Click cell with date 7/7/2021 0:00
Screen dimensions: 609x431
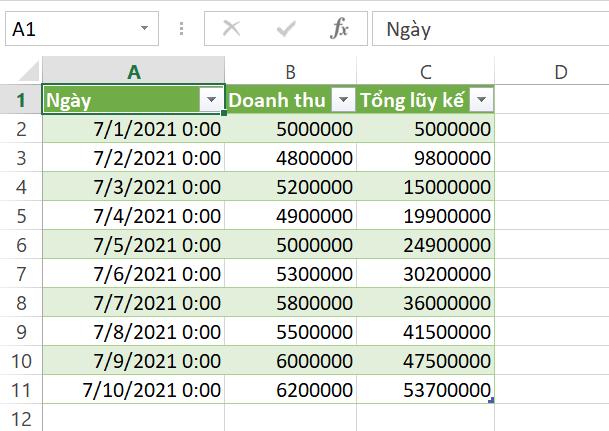(134, 302)
